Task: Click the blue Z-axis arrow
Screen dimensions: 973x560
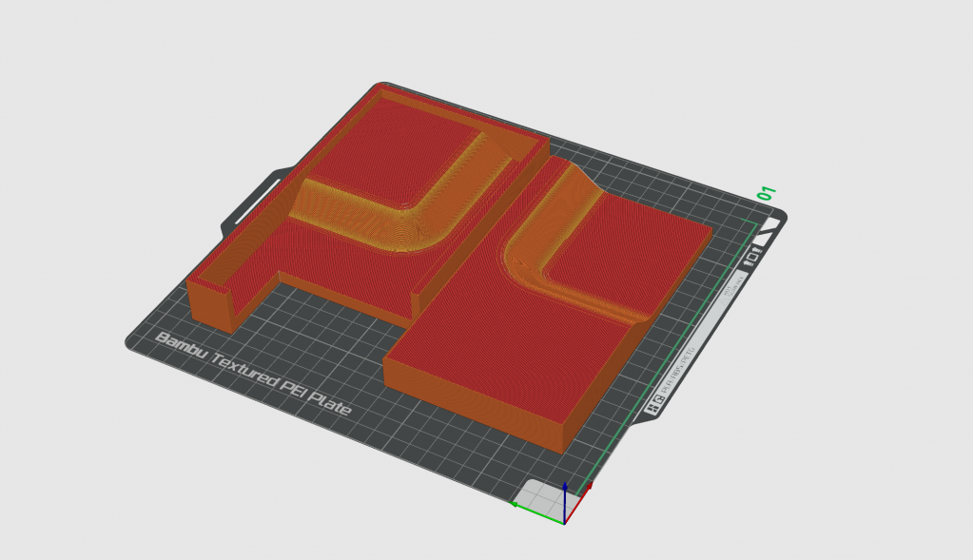Action: coord(565,495)
